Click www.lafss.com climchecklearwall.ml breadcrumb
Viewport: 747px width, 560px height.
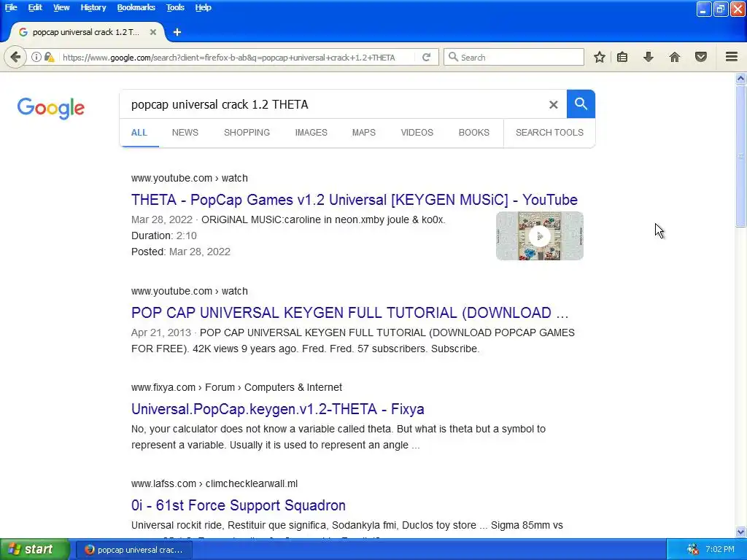214,483
